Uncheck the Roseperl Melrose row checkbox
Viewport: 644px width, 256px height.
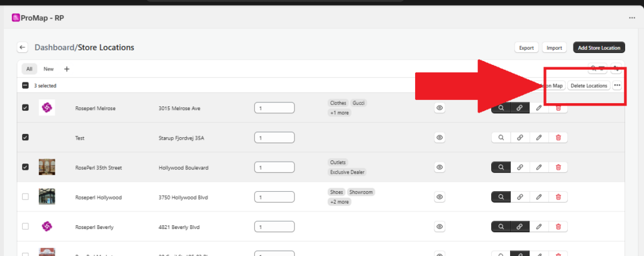click(25, 108)
